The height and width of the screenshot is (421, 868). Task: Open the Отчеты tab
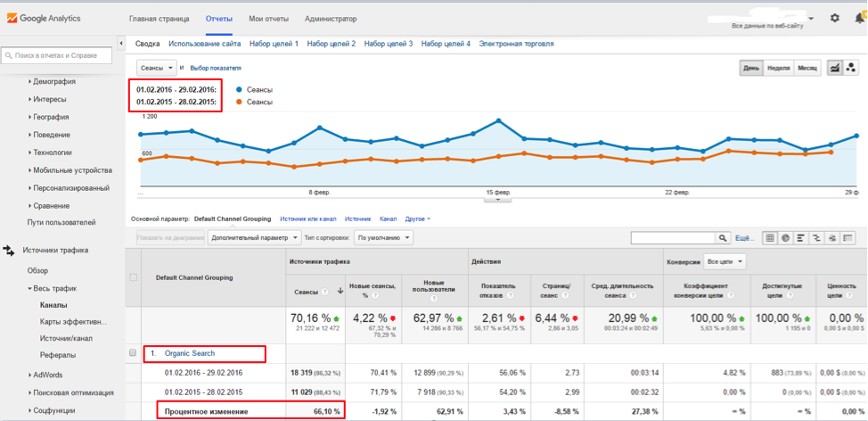tap(219, 19)
